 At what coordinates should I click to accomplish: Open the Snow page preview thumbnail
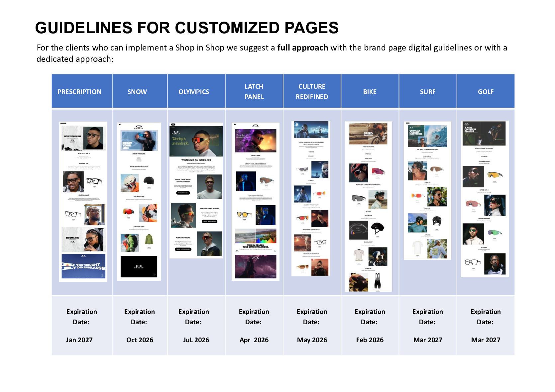139,202
